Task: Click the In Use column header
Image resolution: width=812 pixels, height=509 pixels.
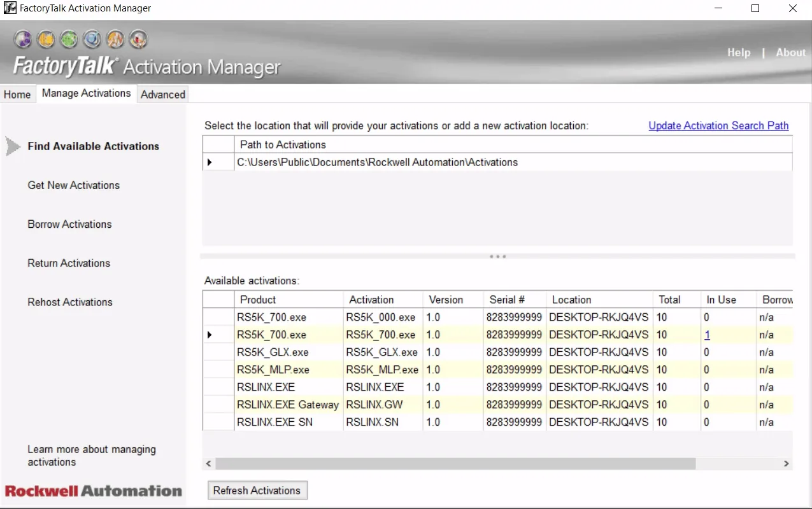Action: (729, 300)
